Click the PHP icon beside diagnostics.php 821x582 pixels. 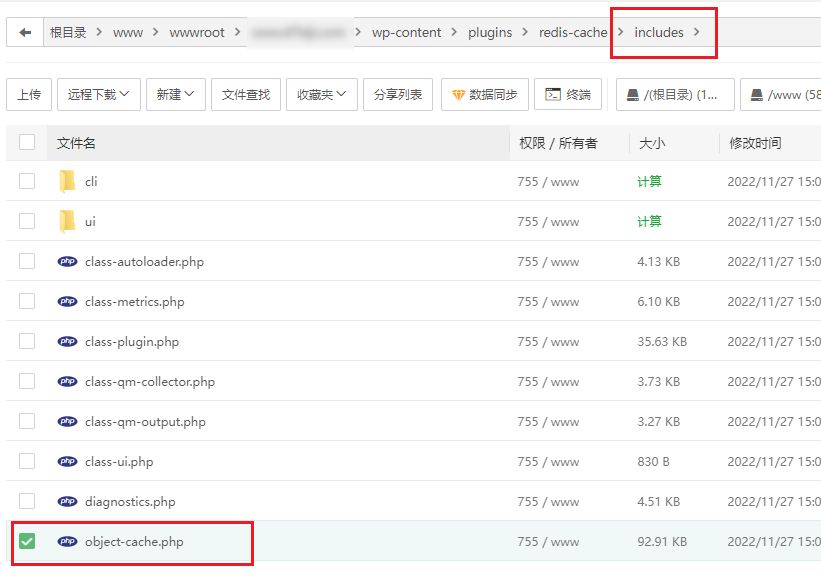point(67,501)
